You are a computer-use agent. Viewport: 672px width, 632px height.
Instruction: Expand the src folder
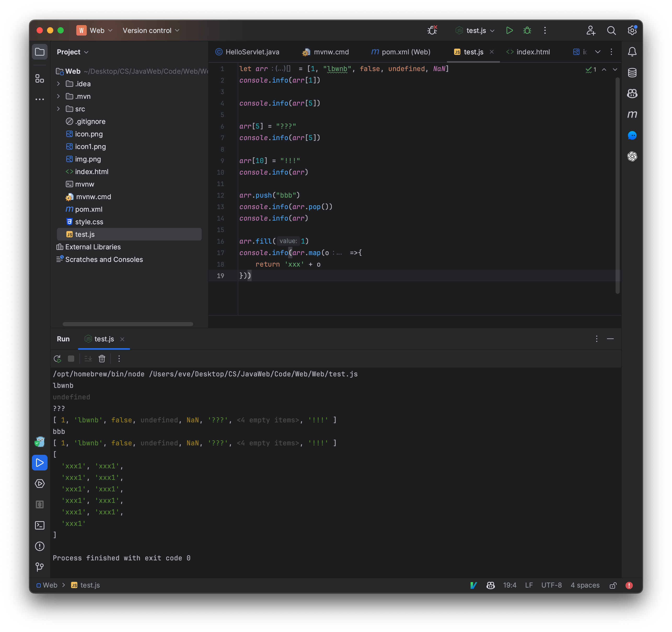59,109
